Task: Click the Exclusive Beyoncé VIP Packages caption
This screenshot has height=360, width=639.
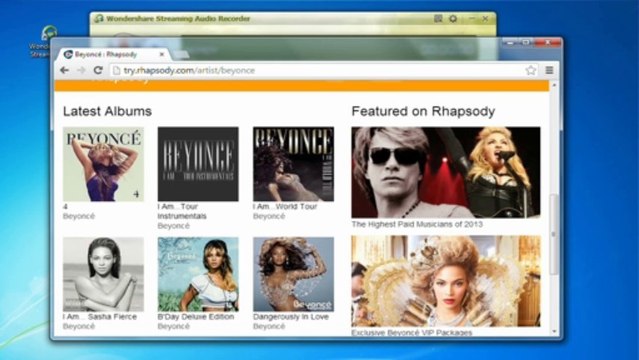Action: pyautogui.click(x=412, y=333)
